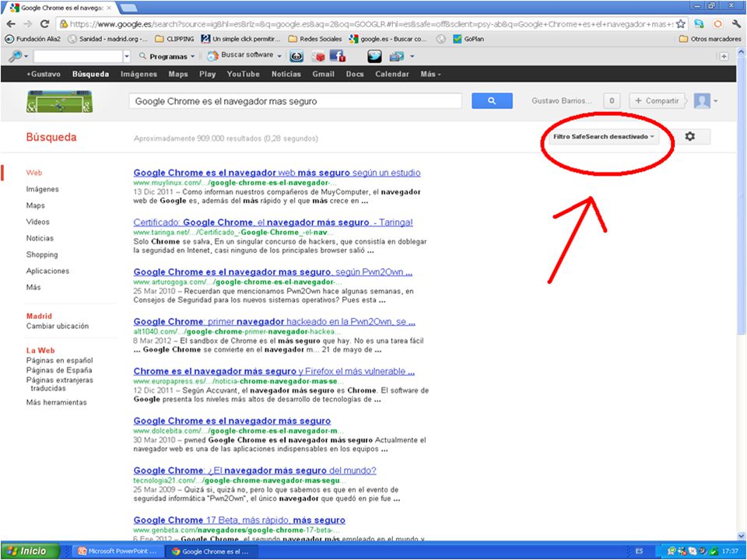The height and width of the screenshot is (560, 747).
Task: Expand the arrow after the monitor toolbar icon
Action: point(412,57)
